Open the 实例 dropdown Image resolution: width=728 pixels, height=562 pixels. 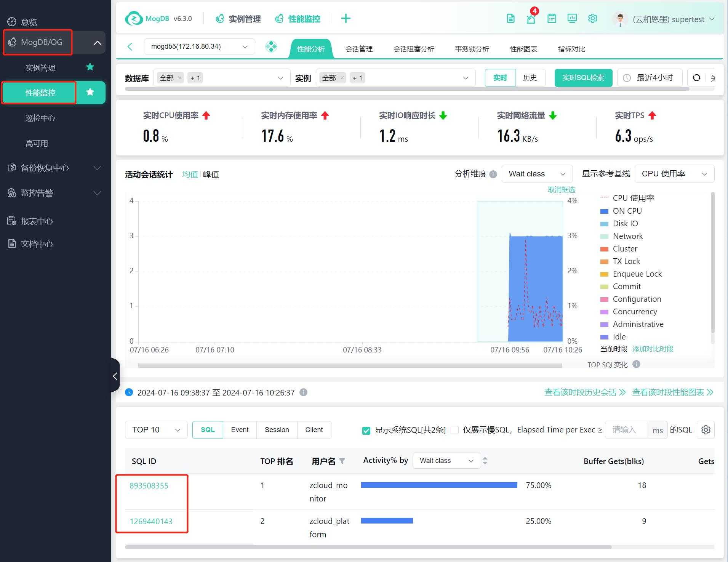[x=395, y=78]
